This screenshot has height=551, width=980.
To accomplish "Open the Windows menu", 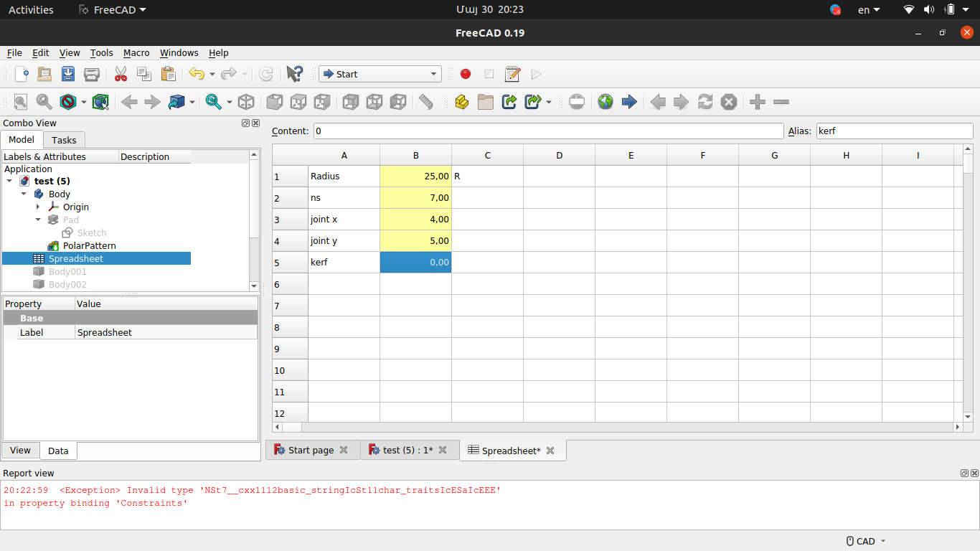I will point(179,52).
